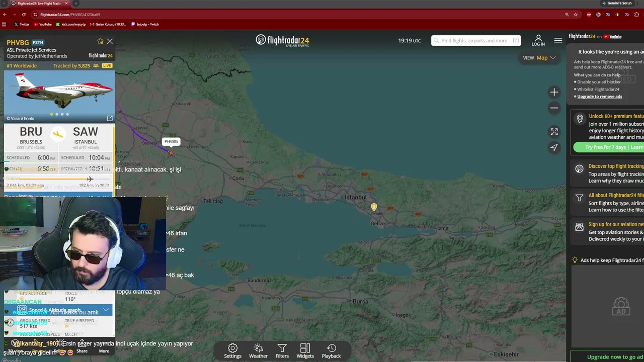Go back in browser history
Viewport: 644px width, 362px height.
[5, 15]
